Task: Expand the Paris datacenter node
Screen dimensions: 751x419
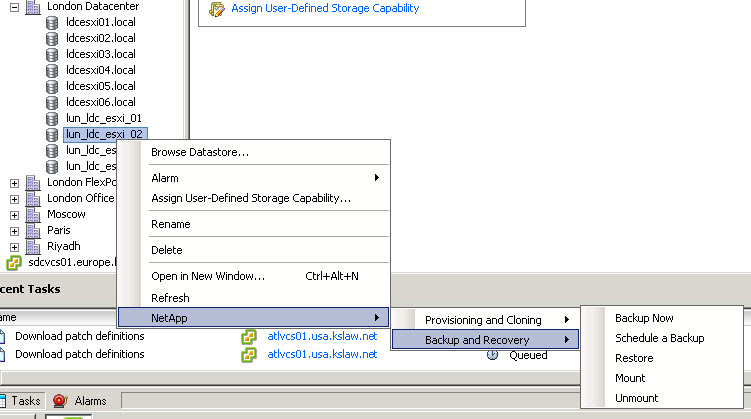Action: click(x=14, y=230)
